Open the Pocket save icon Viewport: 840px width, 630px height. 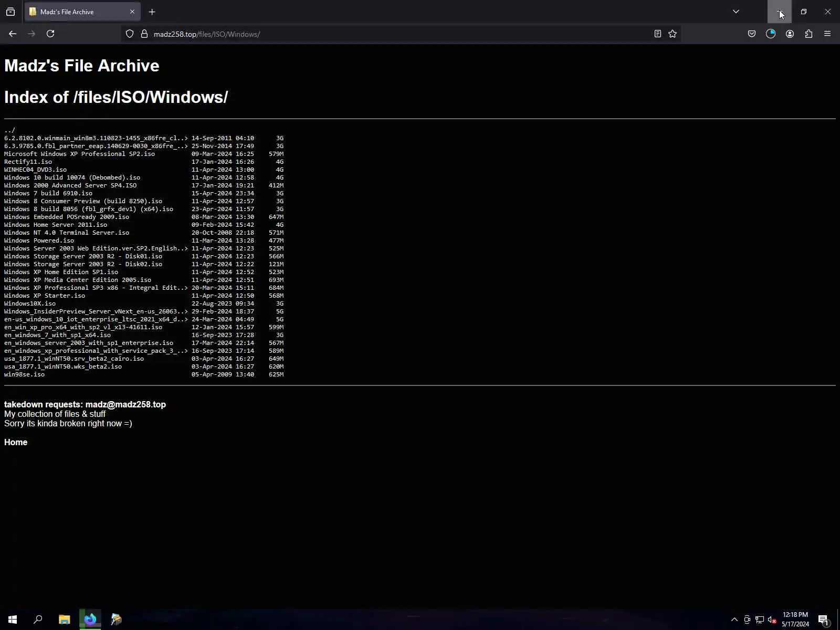point(752,34)
